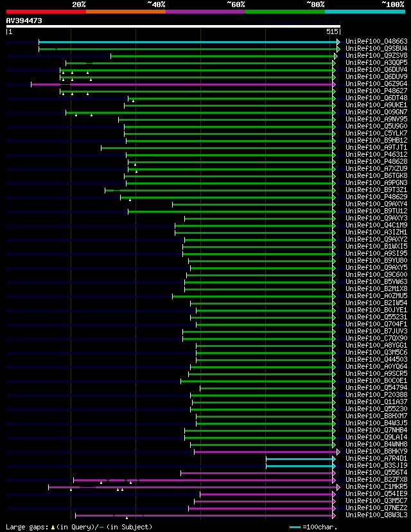Click the UniRef100_Q6Z9G4 label
411x532 pixels.
point(376,84)
